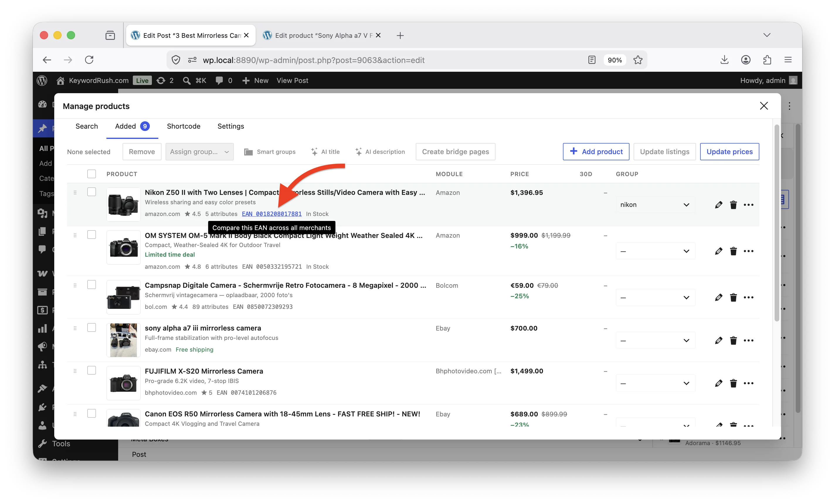Click Create bridge pages button
Viewport: 835px width, 504px height.
(x=455, y=151)
